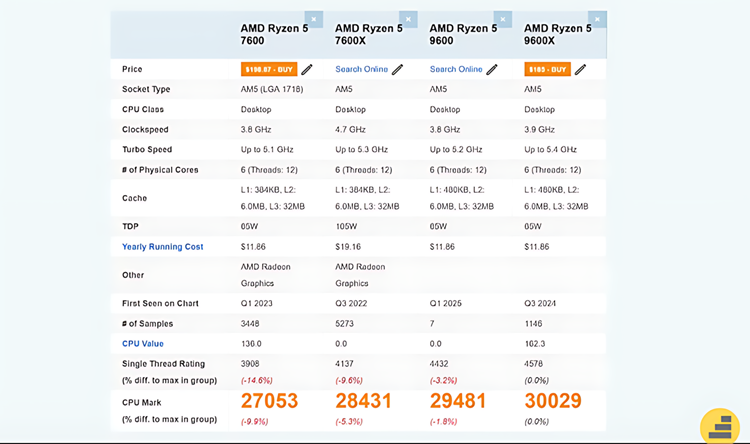Click single thread rating 4578

[x=533, y=364]
